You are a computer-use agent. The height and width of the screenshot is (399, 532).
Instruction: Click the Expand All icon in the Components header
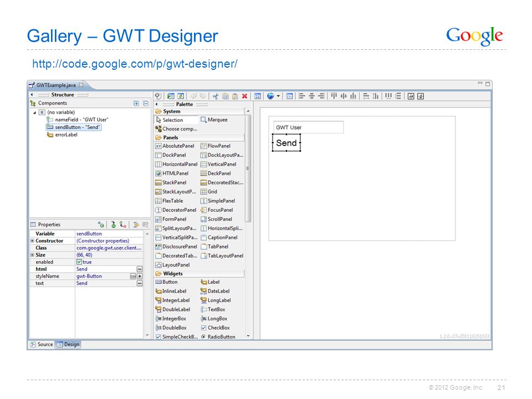point(136,104)
